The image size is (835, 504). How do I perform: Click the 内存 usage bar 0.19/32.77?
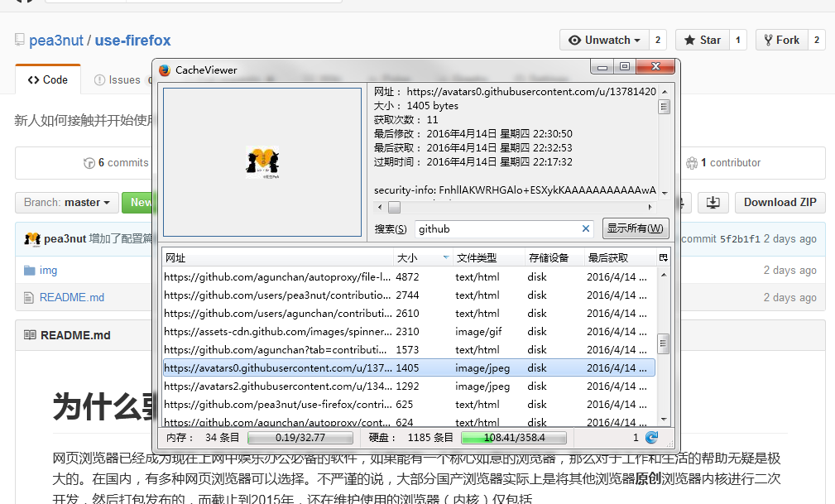[x=300, y=438]
